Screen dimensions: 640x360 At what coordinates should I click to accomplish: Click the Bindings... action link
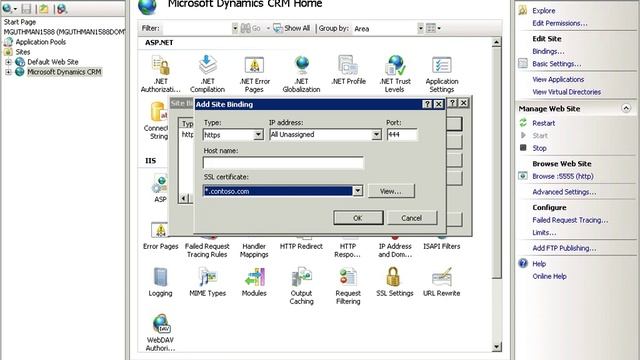click(548, 51)
